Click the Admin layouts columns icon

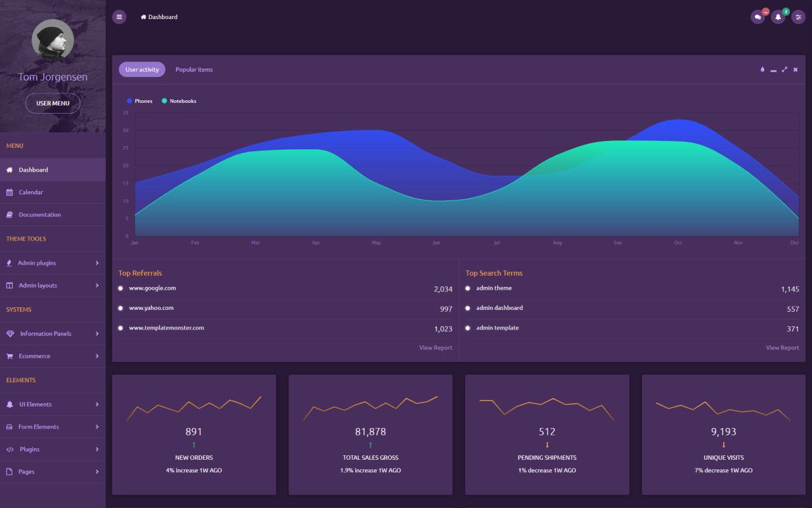coord(10,285)
